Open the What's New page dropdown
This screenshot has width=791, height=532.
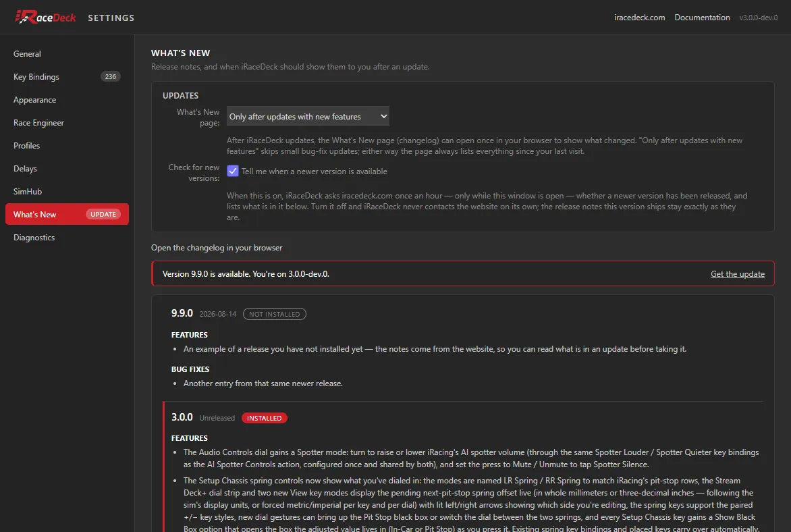click(308, 116)
